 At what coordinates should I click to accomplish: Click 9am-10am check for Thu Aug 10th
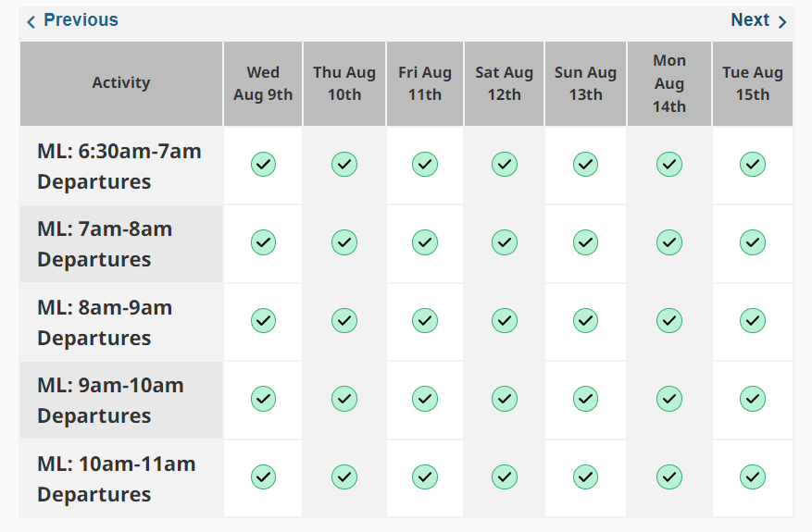(344, 399)
